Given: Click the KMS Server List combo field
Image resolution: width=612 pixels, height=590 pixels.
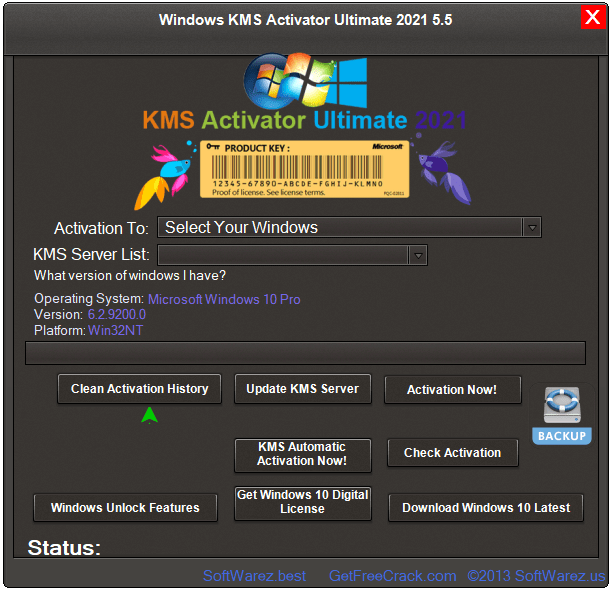Looking at the screenshot, I should point(292,256).
